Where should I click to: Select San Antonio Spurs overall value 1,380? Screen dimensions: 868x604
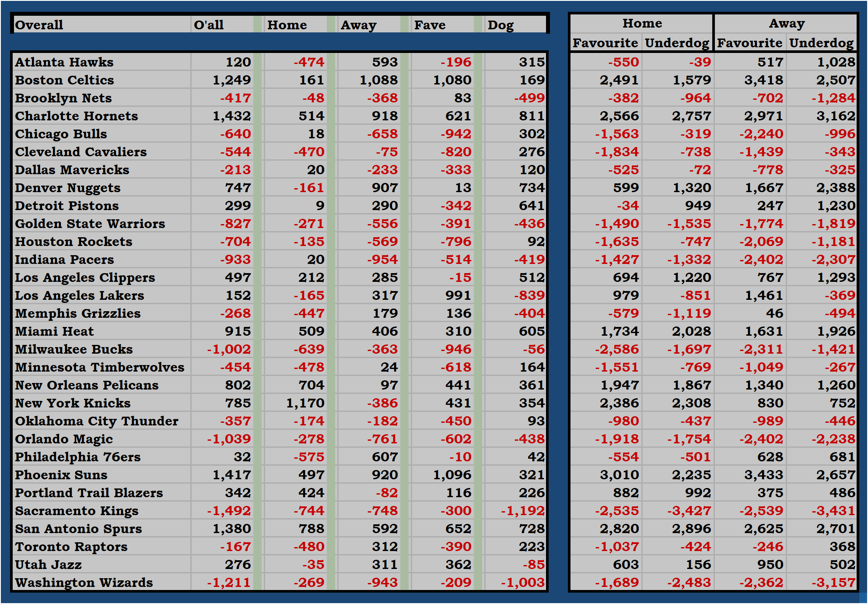tap(231, 529)
